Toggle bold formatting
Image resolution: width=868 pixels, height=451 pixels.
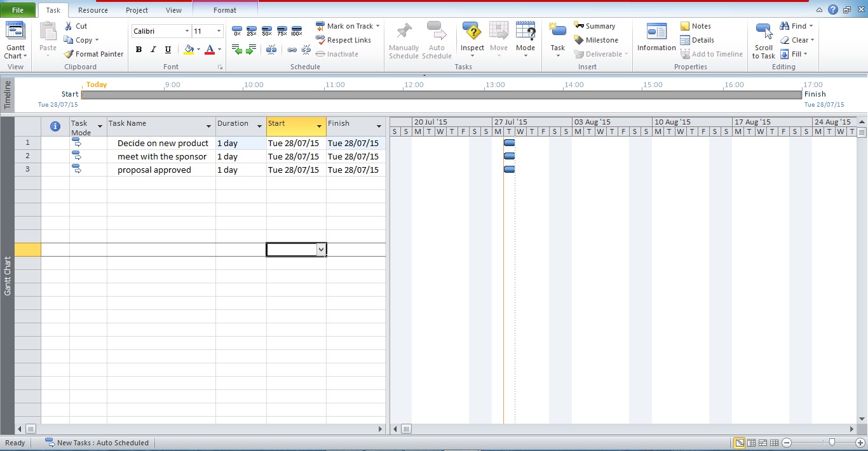[138, 49]
